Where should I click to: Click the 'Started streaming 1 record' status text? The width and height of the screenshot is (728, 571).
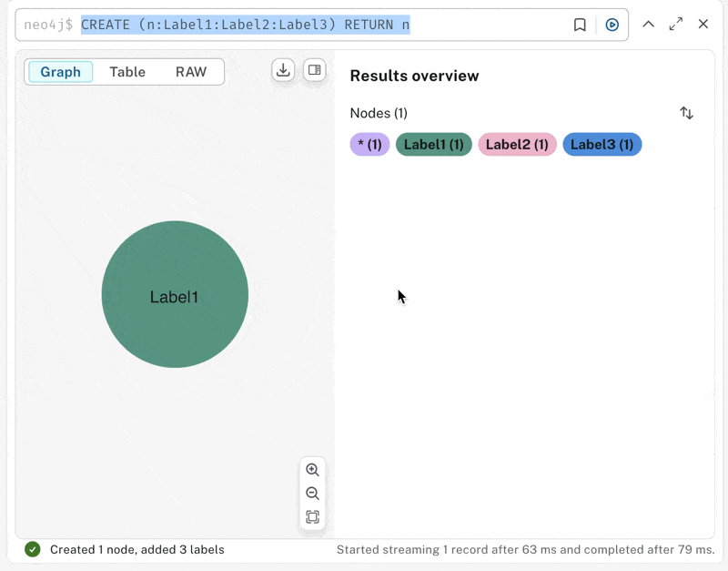[x=525, y=550]
